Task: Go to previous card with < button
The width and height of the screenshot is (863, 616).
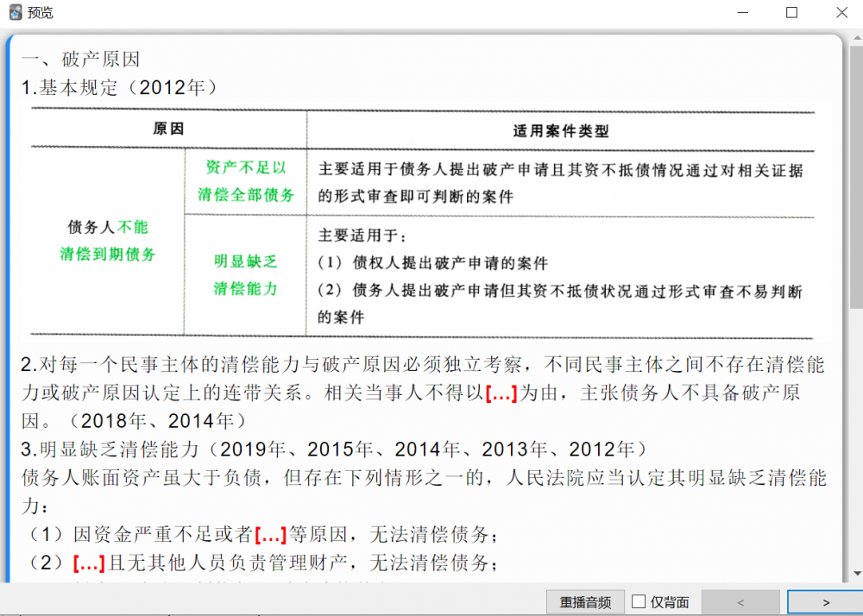Action: point(740,602)
